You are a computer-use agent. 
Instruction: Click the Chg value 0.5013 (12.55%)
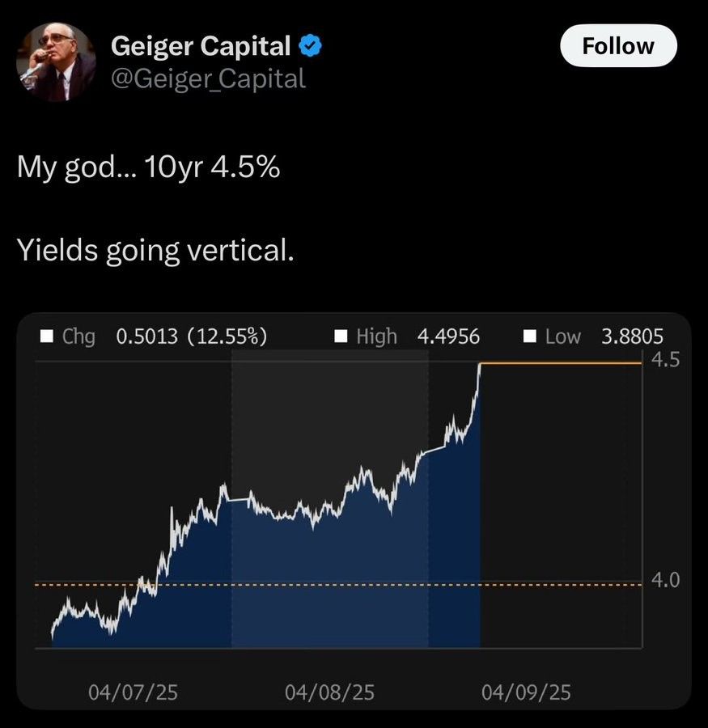[x=192, y=336]
